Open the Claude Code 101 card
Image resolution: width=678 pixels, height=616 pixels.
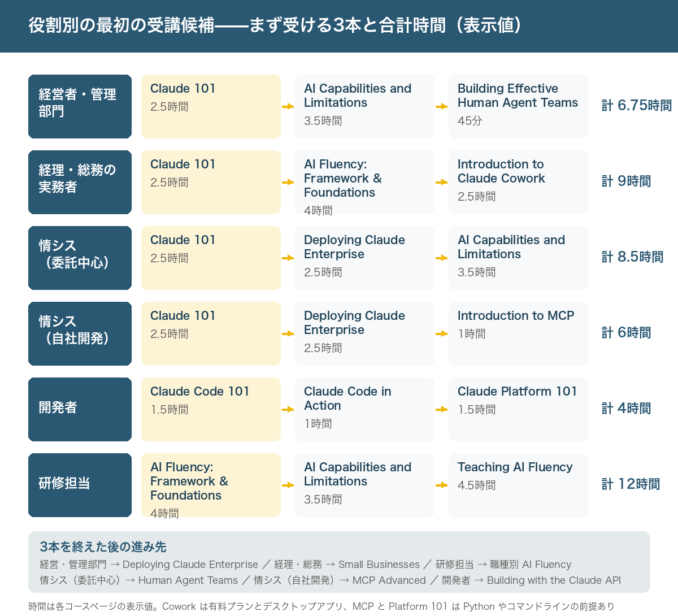coord(211,409)
